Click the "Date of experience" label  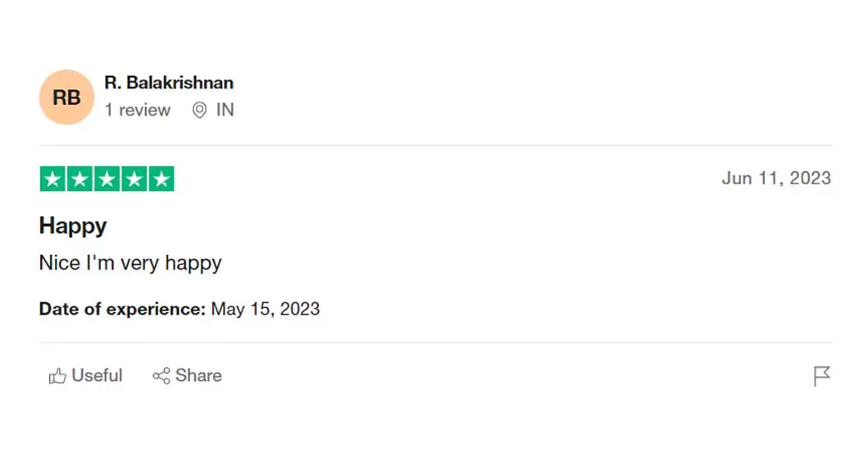(x=122, y=309)
